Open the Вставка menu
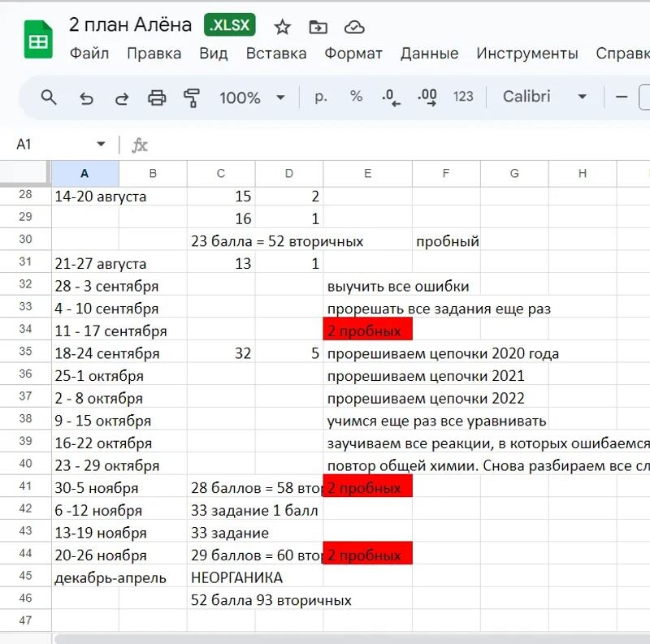This screenshot has height=644, width=650. click(x=276, y=54)
